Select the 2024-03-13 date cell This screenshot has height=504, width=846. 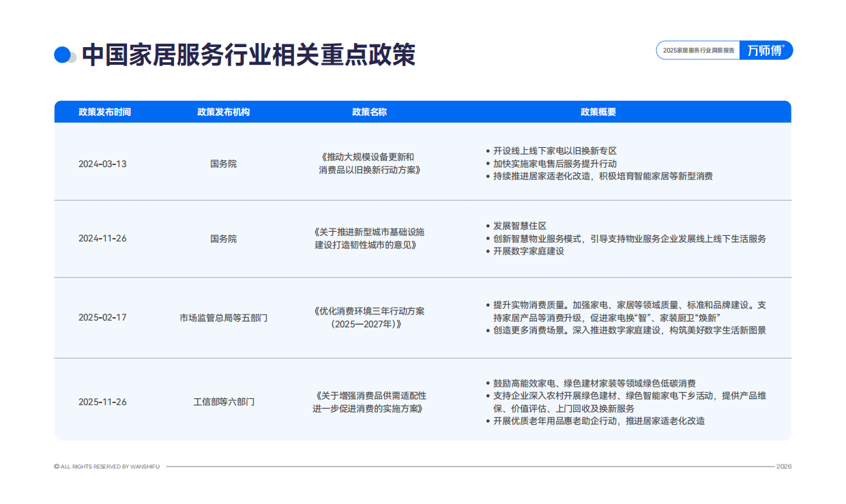click(x=102, y=164)
